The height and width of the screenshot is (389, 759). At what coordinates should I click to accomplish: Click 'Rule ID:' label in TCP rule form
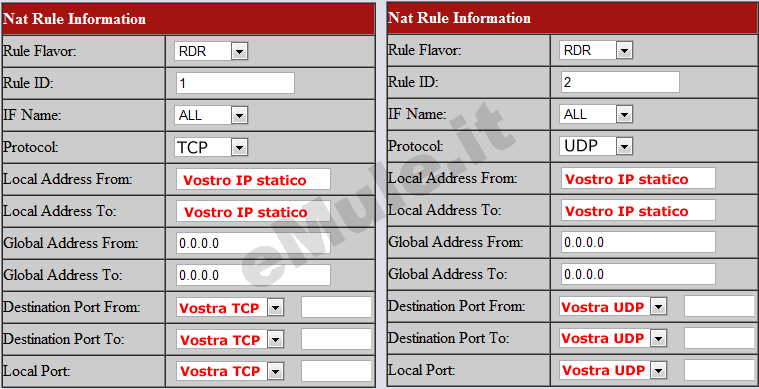[x=28, y=83]
